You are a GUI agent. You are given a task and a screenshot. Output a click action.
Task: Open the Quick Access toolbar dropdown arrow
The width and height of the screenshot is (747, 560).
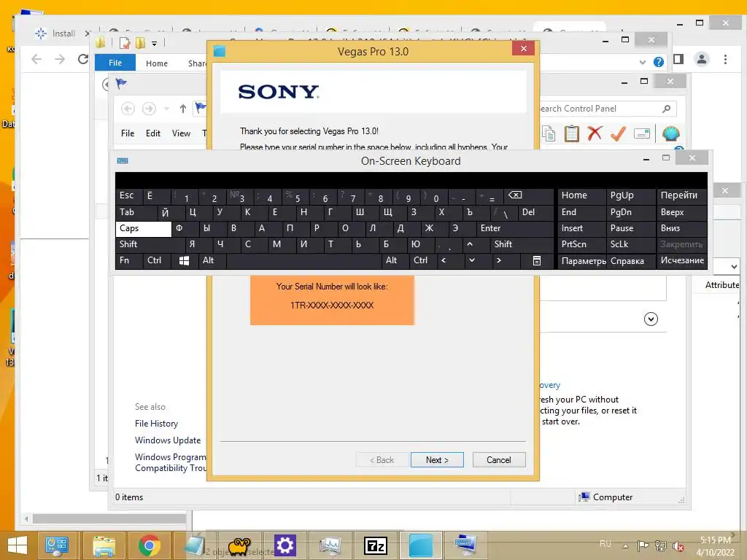[x=155, y=44]
